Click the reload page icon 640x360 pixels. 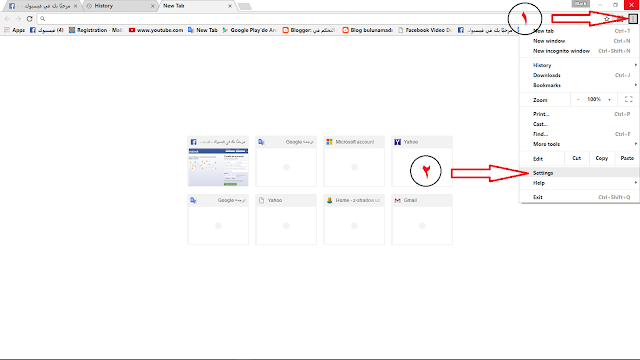coord(29,19)
